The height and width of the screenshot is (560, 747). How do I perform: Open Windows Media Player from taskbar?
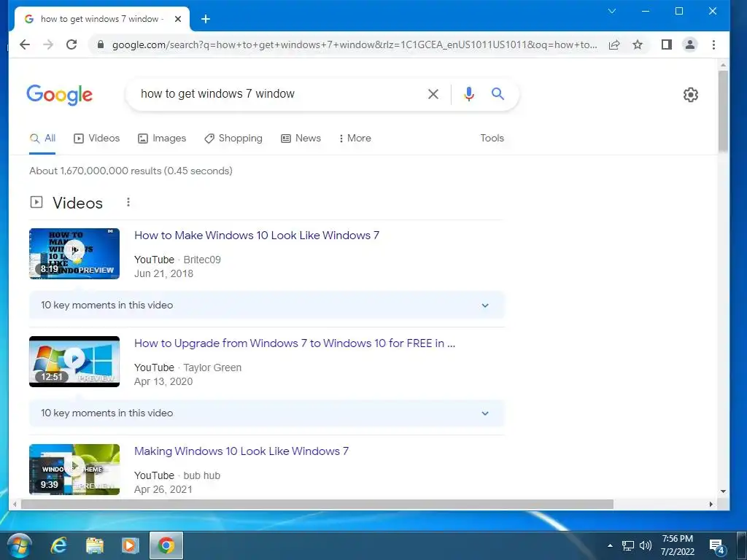point(130,545)
